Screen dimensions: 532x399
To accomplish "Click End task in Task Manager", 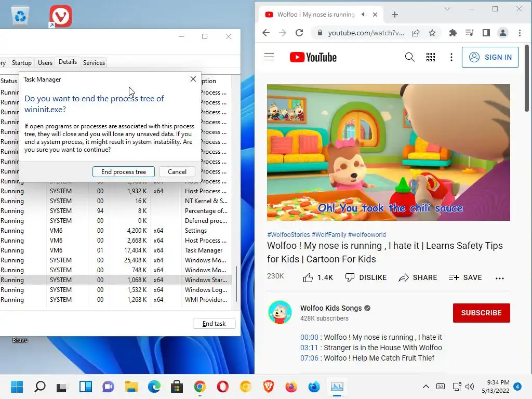I will click(214, 323).
